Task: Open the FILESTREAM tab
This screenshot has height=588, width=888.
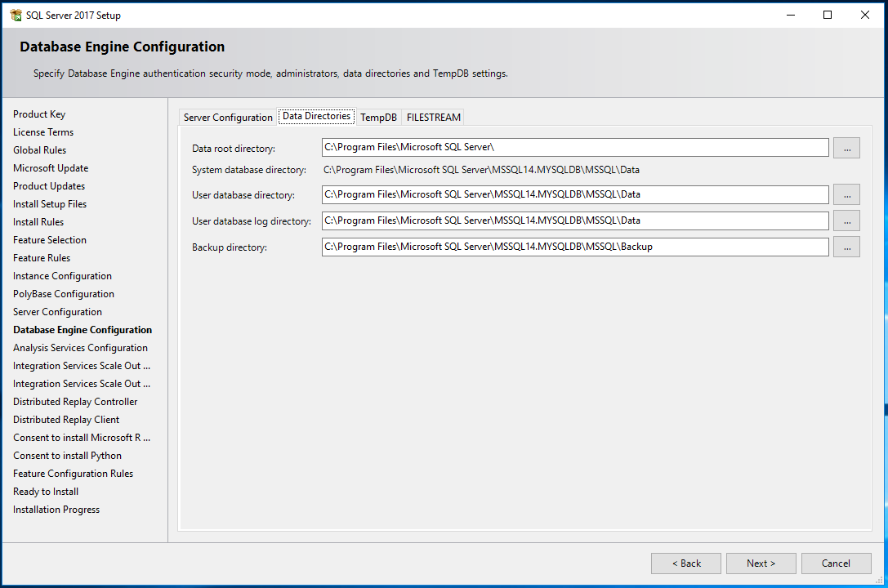Action: (x=434, y=118)
